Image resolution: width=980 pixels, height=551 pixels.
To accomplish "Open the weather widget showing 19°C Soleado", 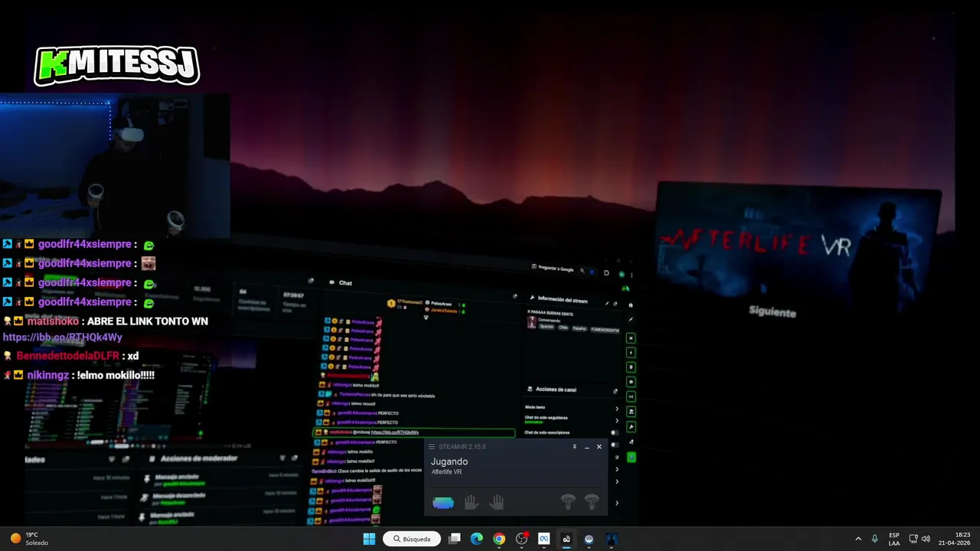I will 29,539.
